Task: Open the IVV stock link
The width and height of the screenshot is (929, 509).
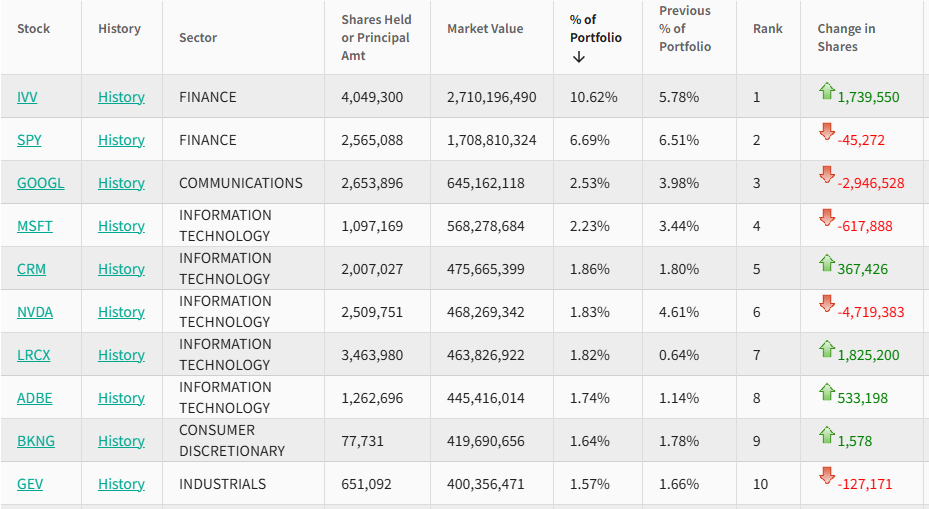Action: 27,97
